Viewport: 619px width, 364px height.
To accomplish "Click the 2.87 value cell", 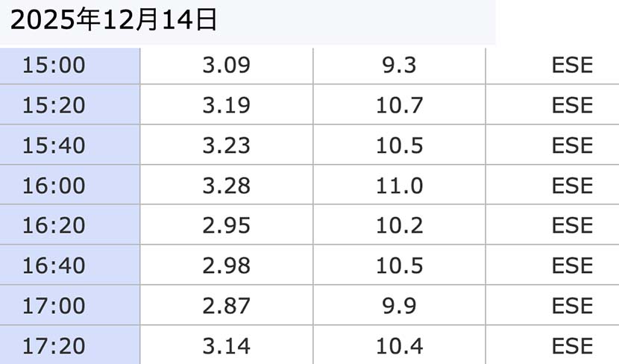I will (226, 306).
